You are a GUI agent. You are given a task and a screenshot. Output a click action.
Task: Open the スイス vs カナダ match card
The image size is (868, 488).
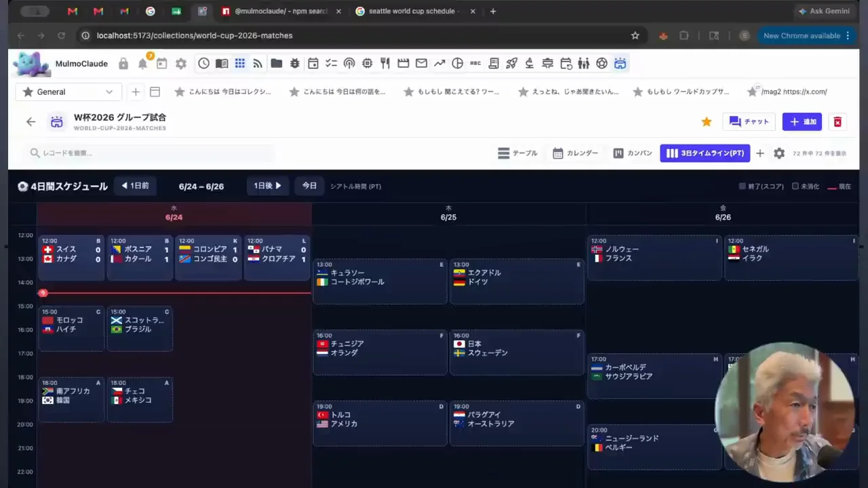click(x=71, y=258)
